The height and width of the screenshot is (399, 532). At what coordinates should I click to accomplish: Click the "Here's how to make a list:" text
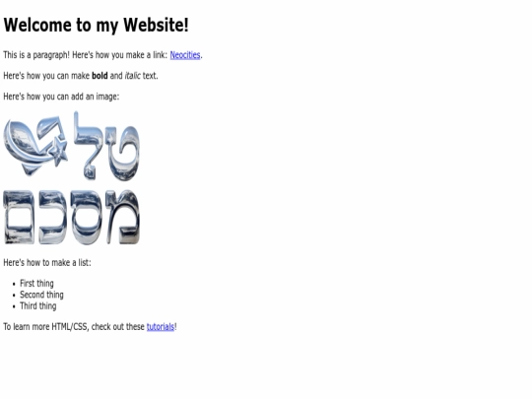click(47, 263)
